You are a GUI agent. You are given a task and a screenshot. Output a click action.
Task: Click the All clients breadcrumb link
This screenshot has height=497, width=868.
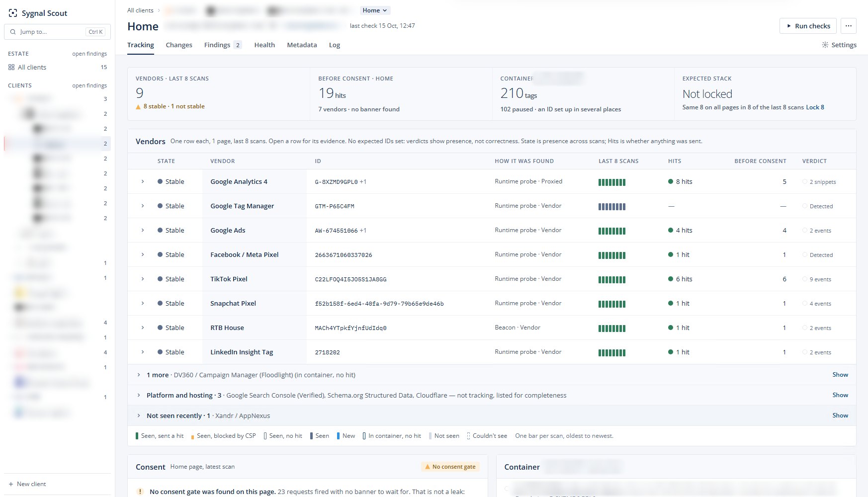coord(140,10)
